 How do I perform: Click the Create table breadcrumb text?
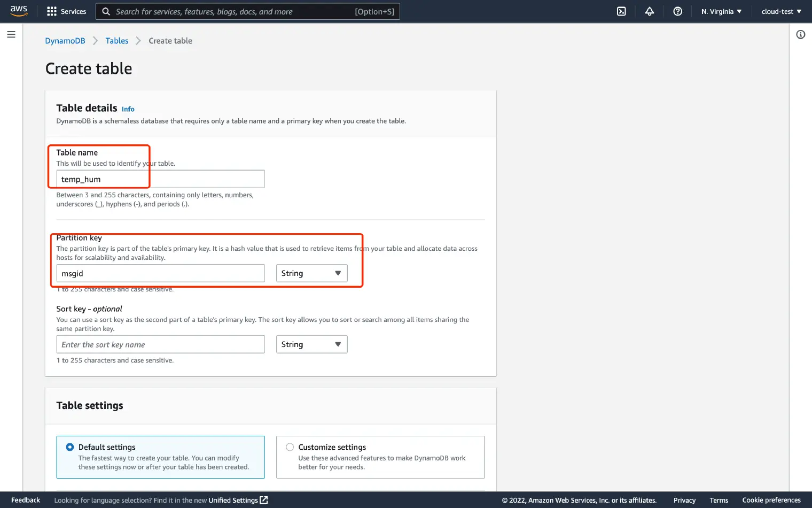click(170, 41)
